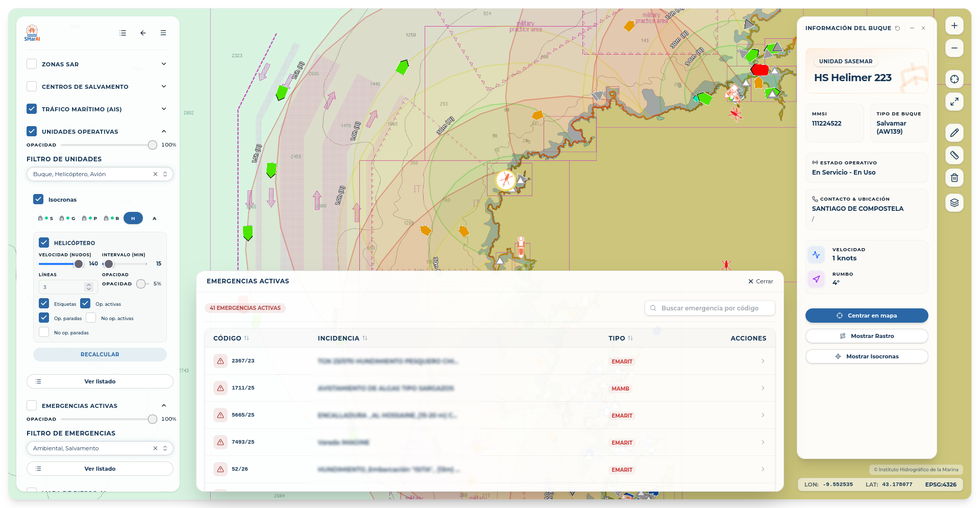Uncheck the Tráfico Marítimo (AIS) layer
This screenshot has width=980, height=508.
tap(32, 109)
